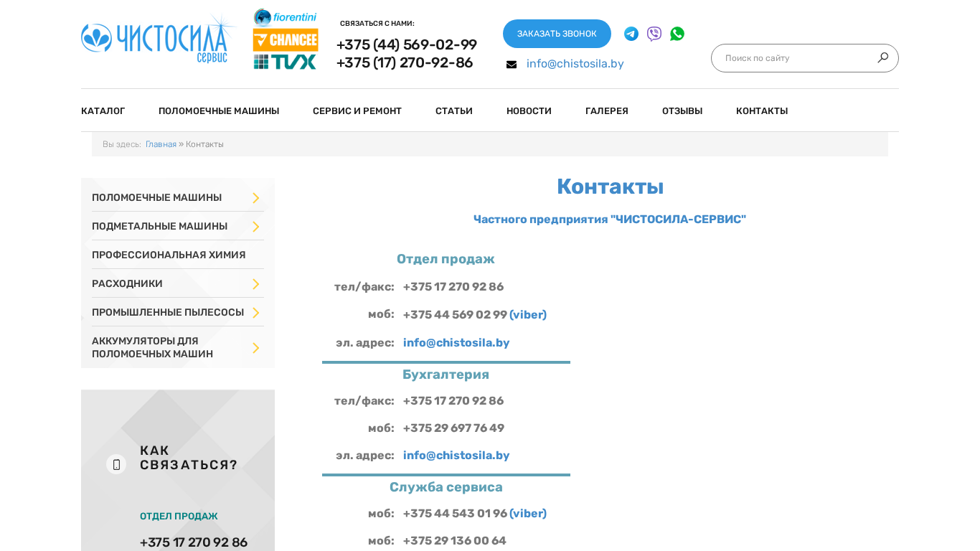Click the Fiorentini brand logo
Image resolution: width=980 pixels, height=551 pixels.
tap(285, 17)
